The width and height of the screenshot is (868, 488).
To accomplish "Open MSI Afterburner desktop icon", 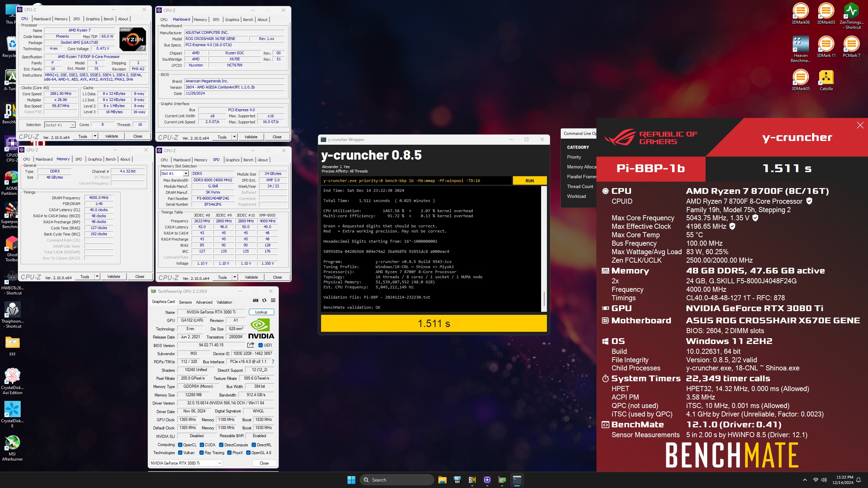I will [x=12, y=448].
